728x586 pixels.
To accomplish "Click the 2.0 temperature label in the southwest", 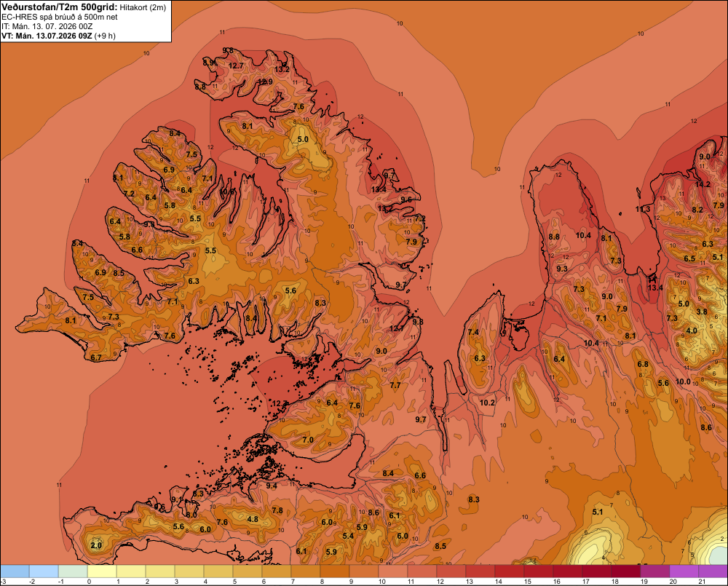I will (96, 545).
